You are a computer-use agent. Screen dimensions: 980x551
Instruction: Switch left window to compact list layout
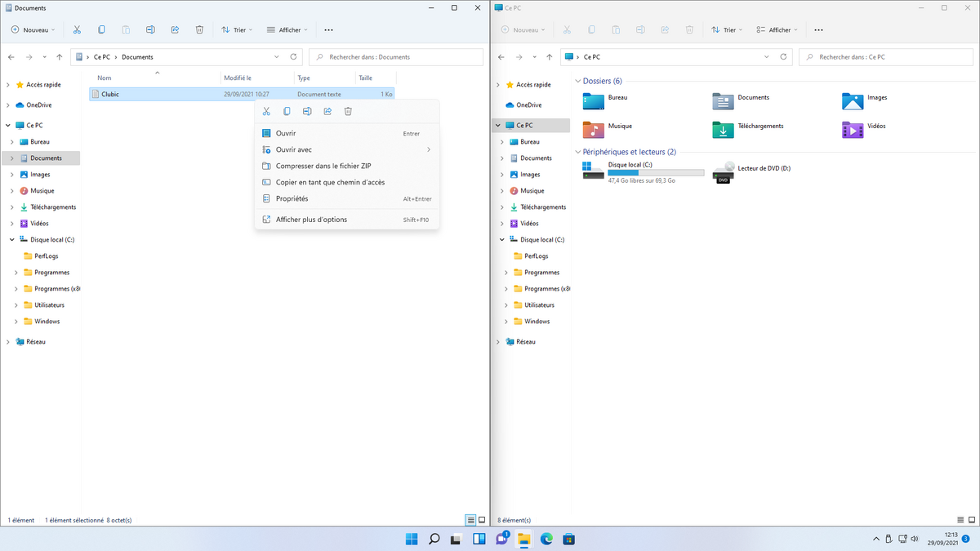click(471, 520)
